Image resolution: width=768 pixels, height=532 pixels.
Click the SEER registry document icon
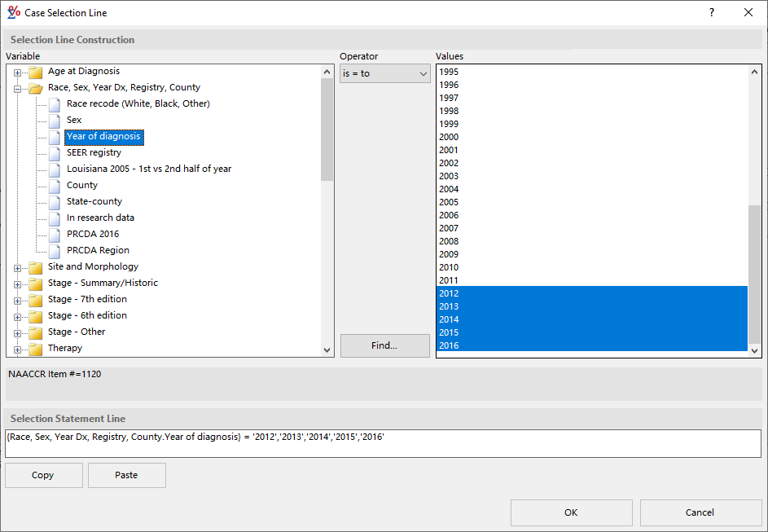[x=54, y=153]
